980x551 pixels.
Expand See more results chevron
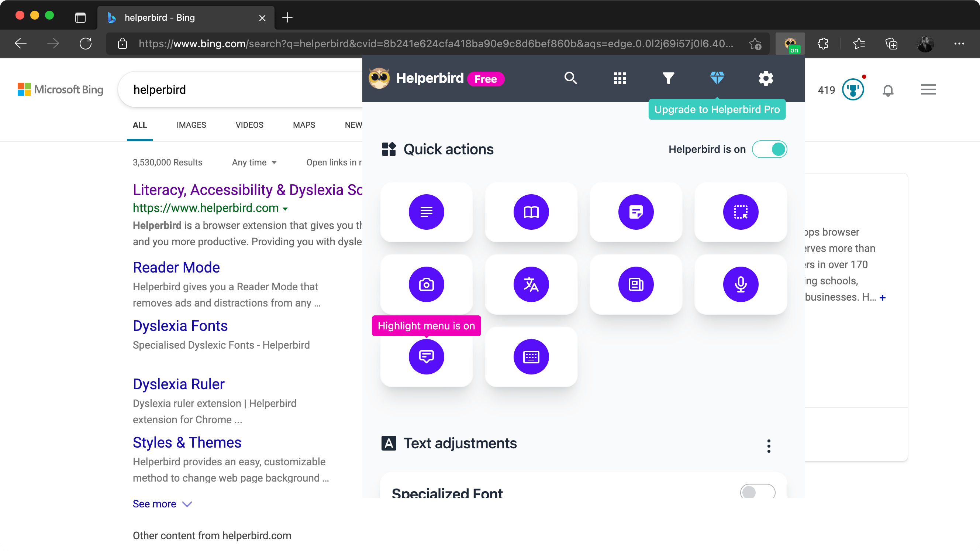[187, 504]
